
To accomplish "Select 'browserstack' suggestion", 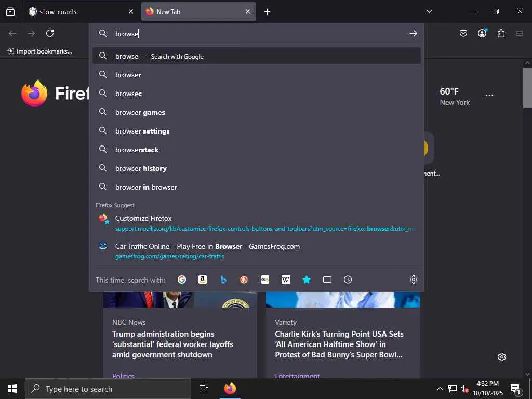I will pyautogui.click(x=257, y=149).
